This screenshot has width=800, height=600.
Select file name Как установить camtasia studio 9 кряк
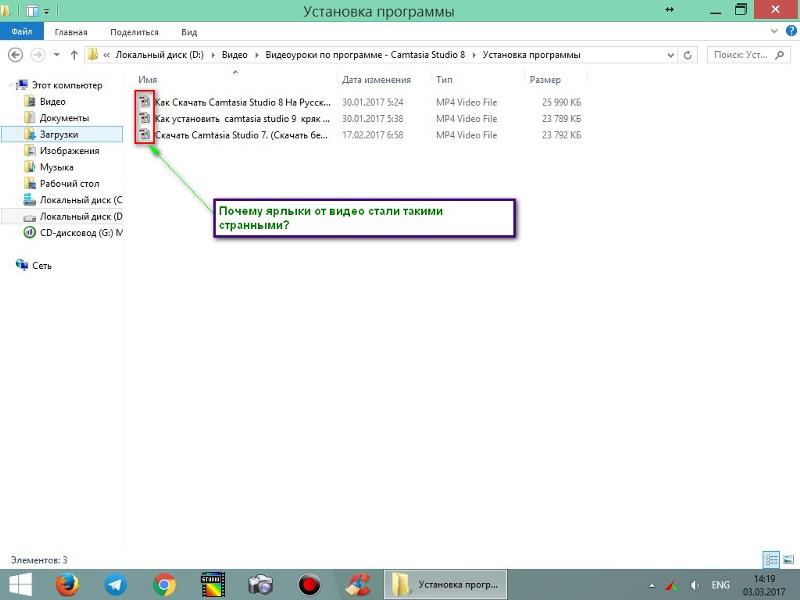pos(243,118)
